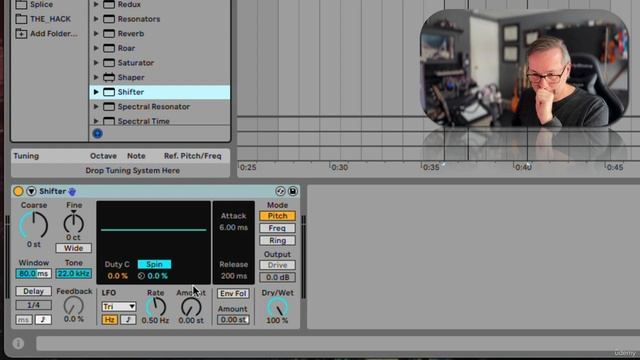Expand the Shifter folder
Image resolution: width=640 pixels, height=360 pixels.
tap(96, 92)
